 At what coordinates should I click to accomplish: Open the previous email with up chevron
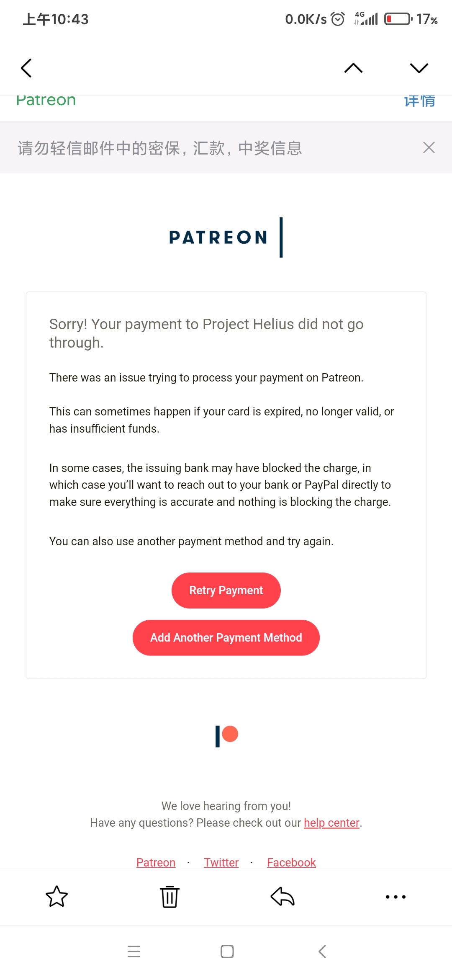click(x=353, y=68)
